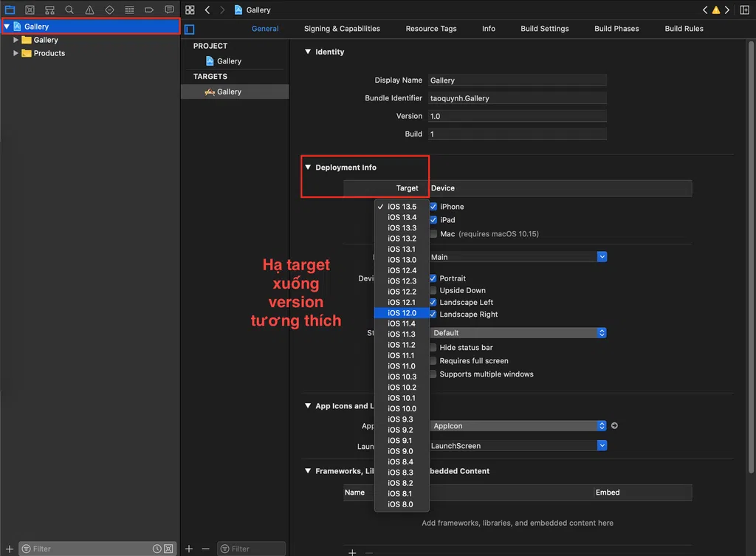The image size is (756, 556).
Task: Add a new target with plus button
Action: pyautogui.click(x=189, y=549)
